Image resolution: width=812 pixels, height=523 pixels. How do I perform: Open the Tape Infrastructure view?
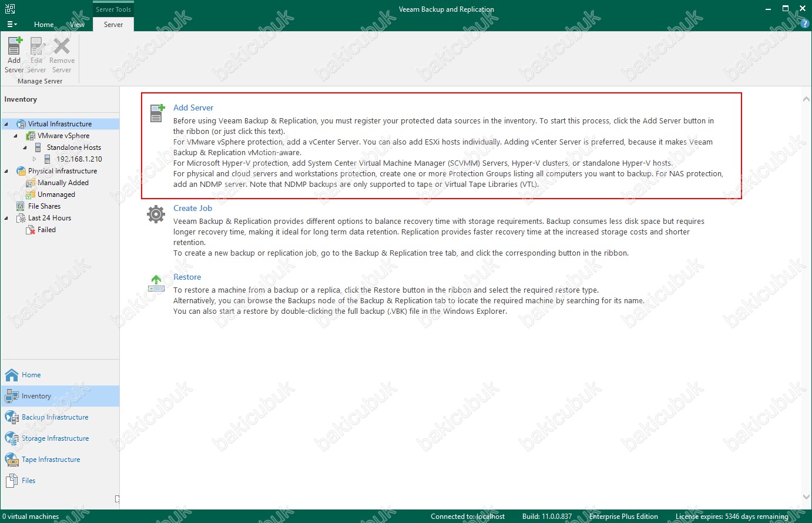pyautogui.click(x=60, y=460)
